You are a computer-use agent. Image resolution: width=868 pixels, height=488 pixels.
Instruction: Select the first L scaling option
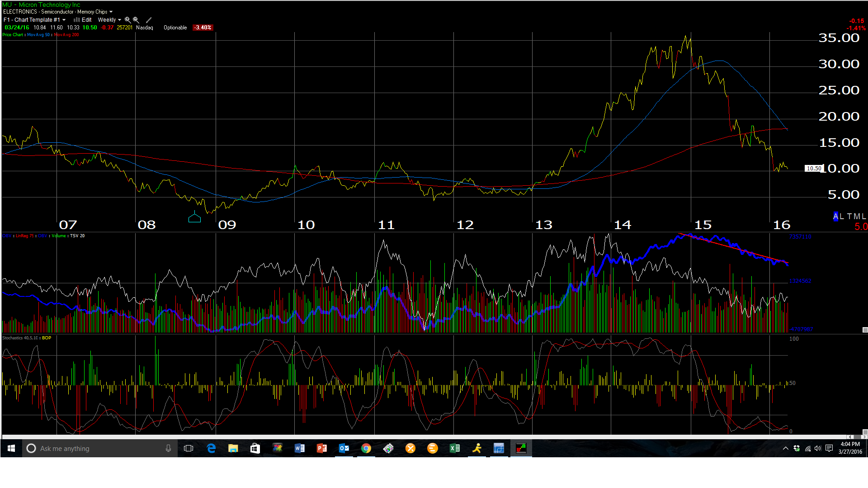coord(842,216)
